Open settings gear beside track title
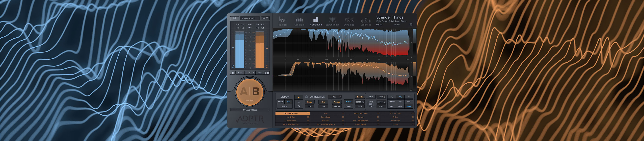This screenshot has height=141, width=644. (x=411, y=25)
